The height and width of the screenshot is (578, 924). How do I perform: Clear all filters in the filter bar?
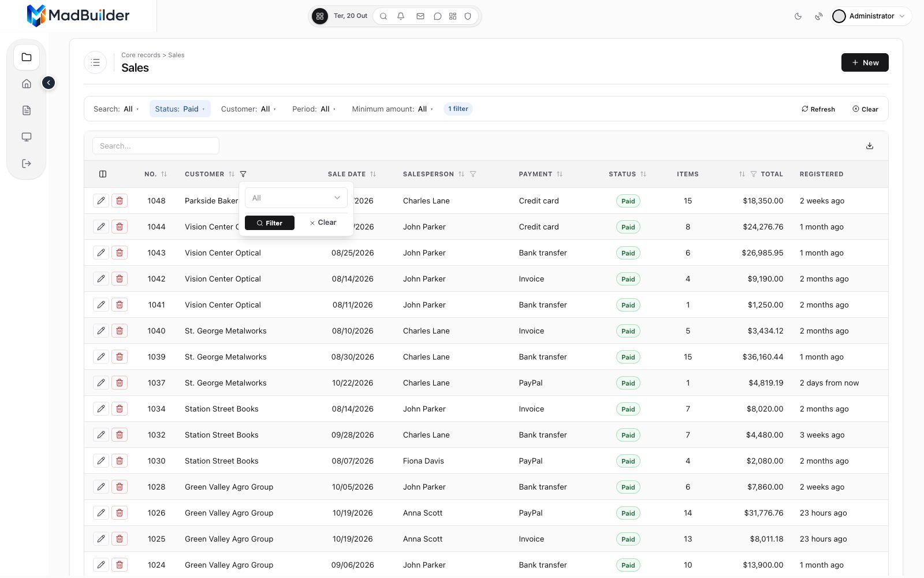[x=865, y=109]
